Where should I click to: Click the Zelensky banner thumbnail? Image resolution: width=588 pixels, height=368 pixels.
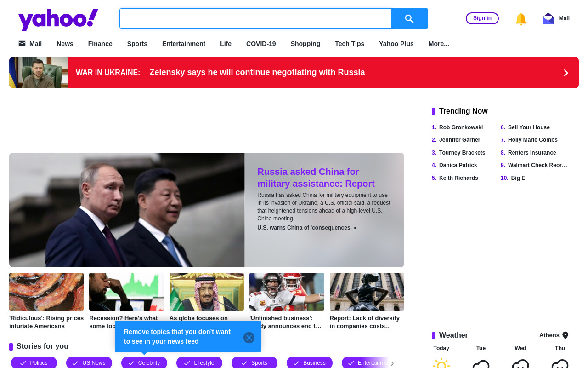pos(39,73)
